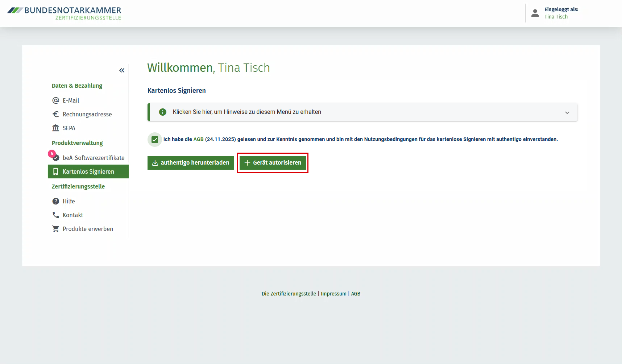Open the AGB link in consent text
The height and width of the screenshot is (364, 622).
click(198, 139)
